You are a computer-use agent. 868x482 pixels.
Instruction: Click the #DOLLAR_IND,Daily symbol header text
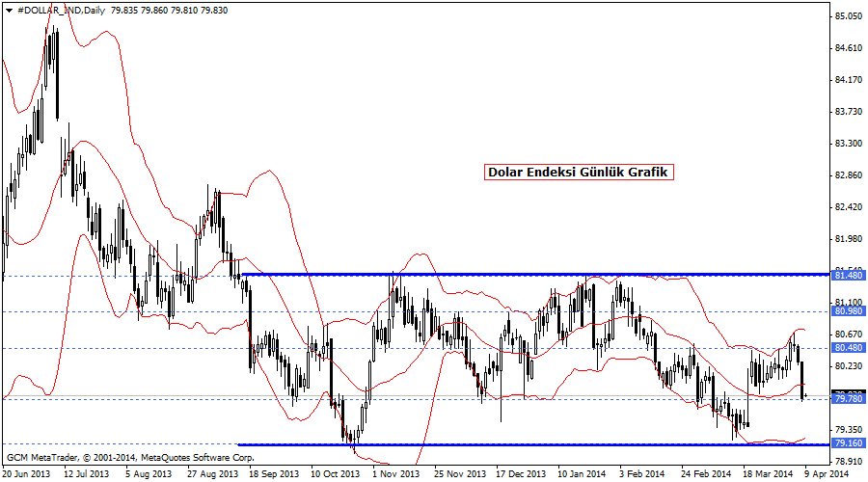60,9
